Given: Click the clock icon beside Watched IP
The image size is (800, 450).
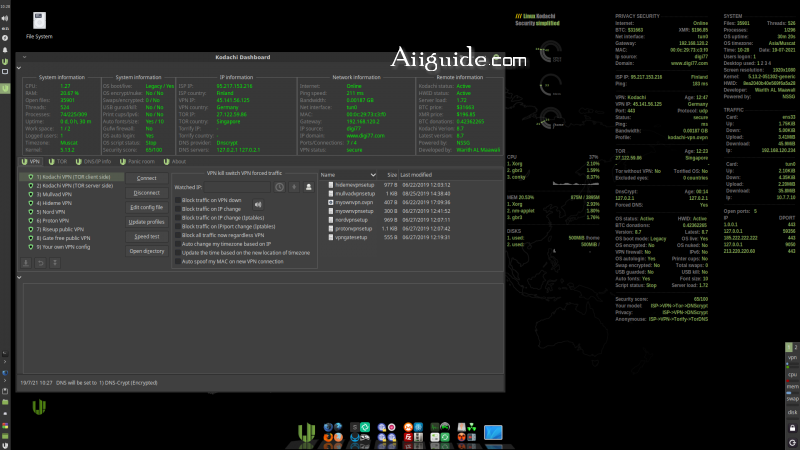Looking at the screenshot, I should point(280,187).
